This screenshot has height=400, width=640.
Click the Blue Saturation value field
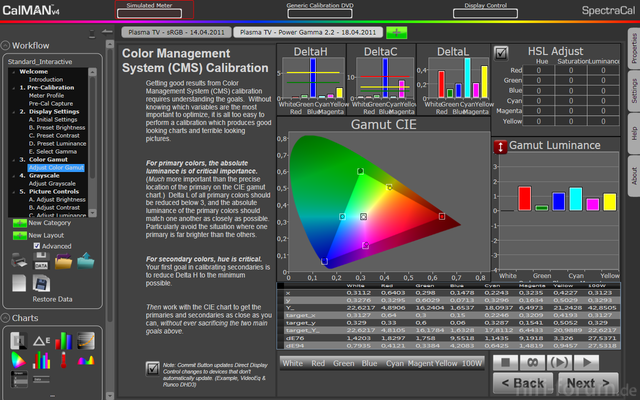coord(571,91)
